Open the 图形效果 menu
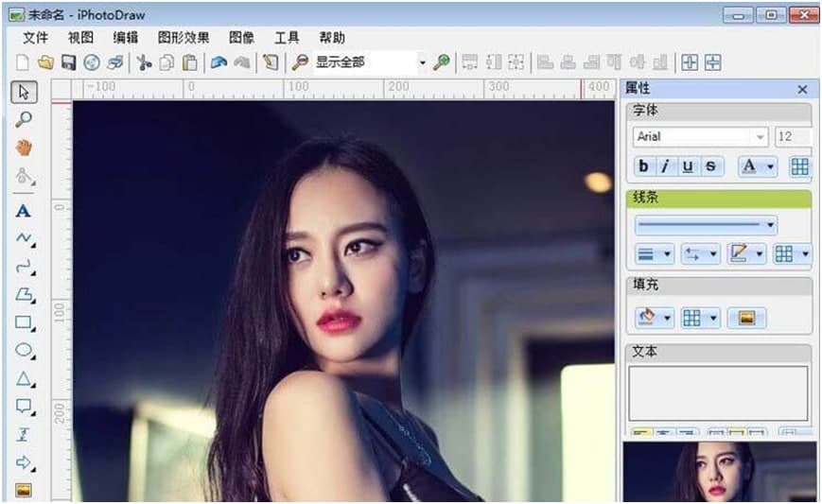This screenshot has width=822, height=504. (184, 38)
